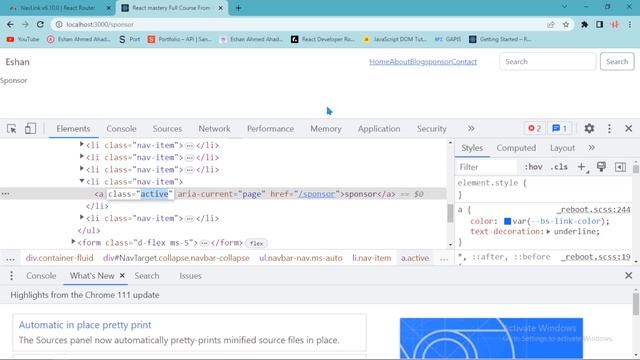Click the --bs-link-color blue swatch

(507, 221)
